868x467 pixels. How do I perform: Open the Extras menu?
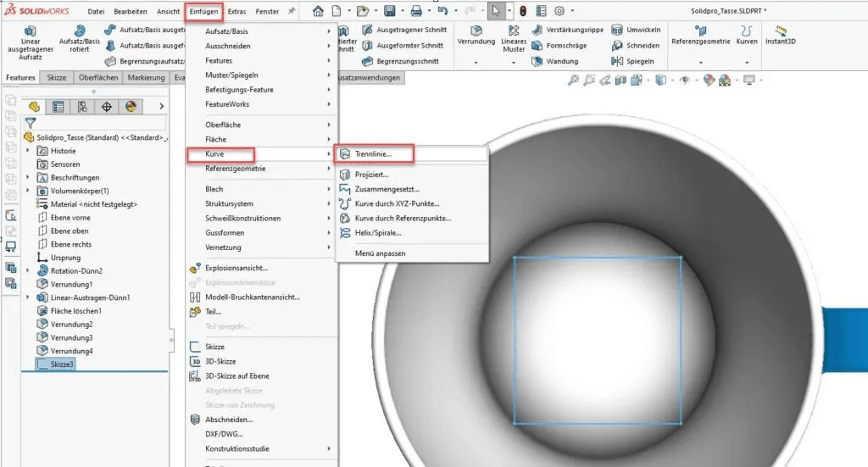(x=237, y=12)
